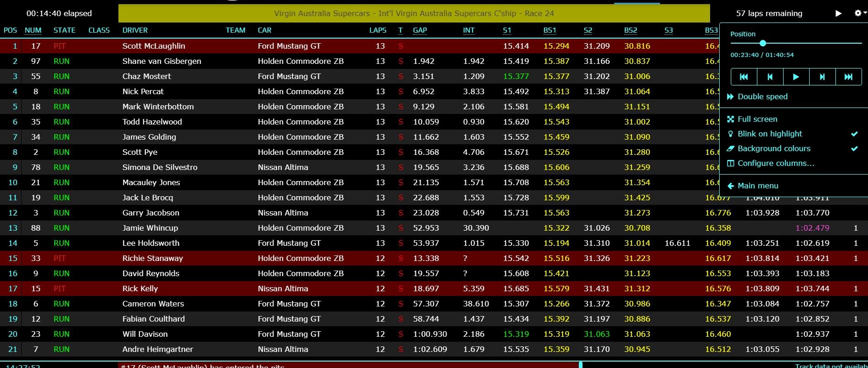The width and height of the screenshot is (868, 368).
Task: Return to the Main menu
Action: coord(753,186)
